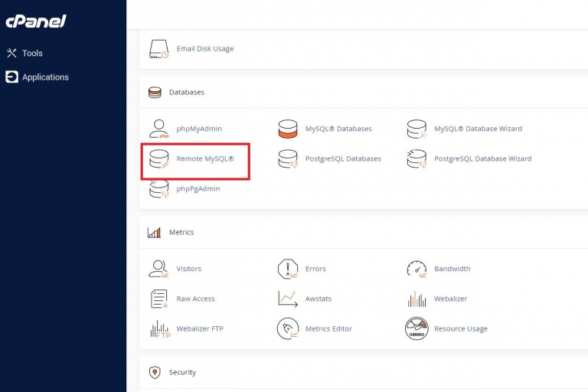Viewport: 588px width, 392px height.
Task: Open the Errors text link
Action: (x=315, y=269)
